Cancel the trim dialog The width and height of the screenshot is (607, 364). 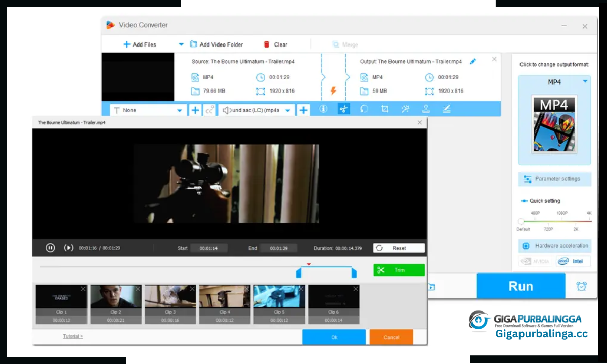click(x=391, y=337)
